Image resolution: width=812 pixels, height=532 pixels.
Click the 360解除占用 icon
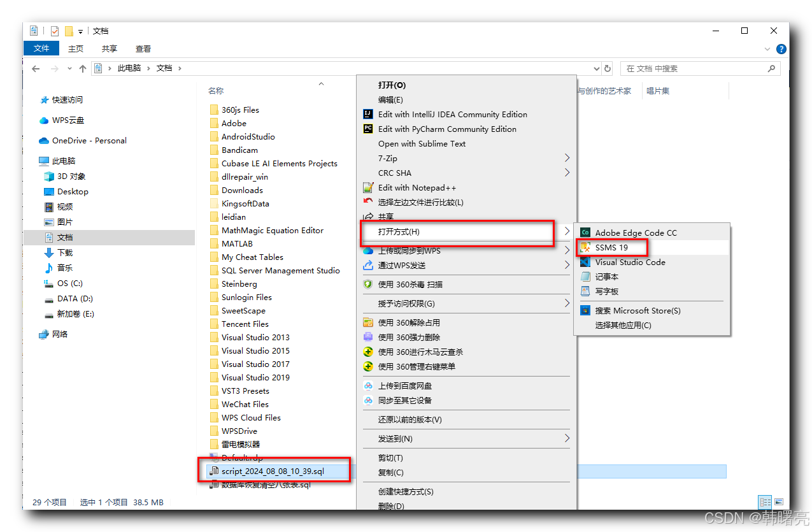point(367,322)
